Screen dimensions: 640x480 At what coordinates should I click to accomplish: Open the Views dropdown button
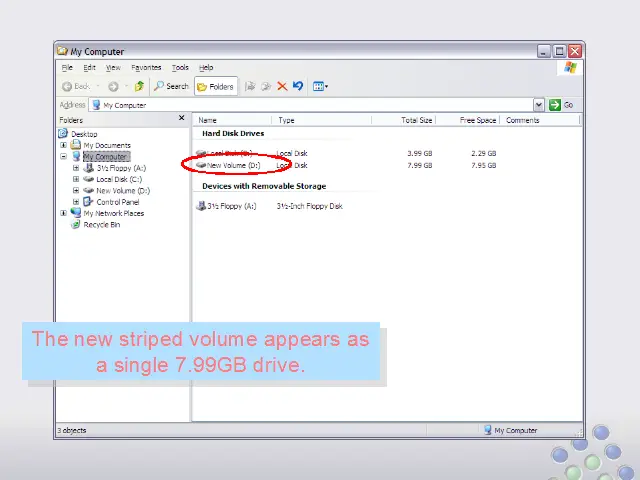(320, 86)
